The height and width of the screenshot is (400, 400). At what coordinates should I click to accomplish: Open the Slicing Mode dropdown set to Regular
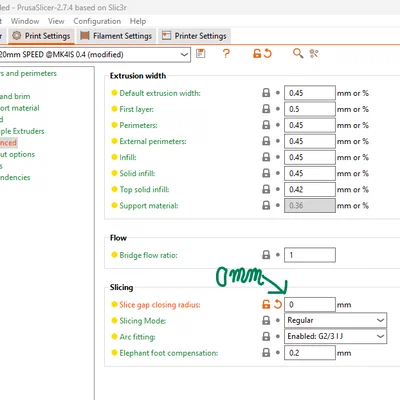(335, 320)
